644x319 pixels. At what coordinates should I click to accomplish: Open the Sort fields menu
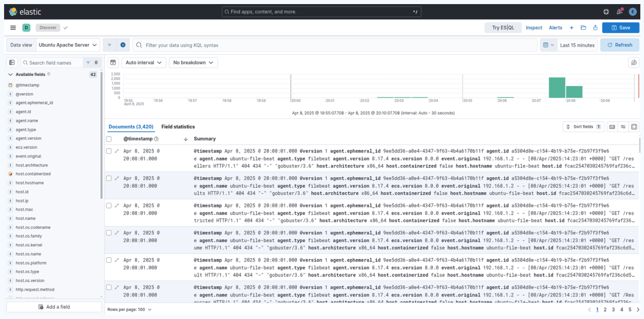[x=583, y=127]
